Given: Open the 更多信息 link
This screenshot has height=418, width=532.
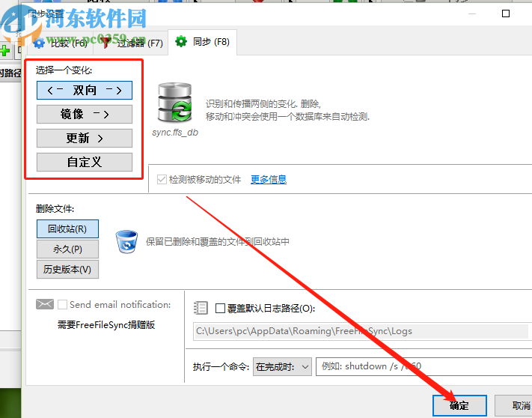Looking at the screenshot, I should click(269, 179).
